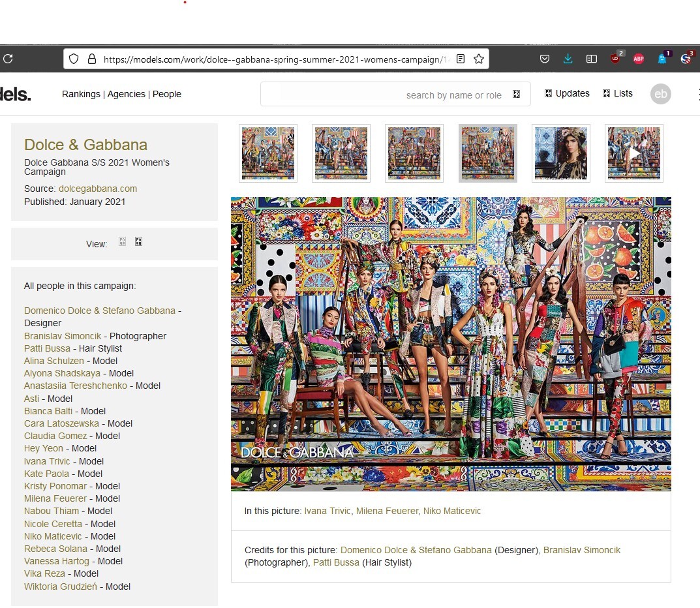This screenshot has width=700, height=608.
Task: Click the extension icon with badge 3
Action: coord(686,59)
